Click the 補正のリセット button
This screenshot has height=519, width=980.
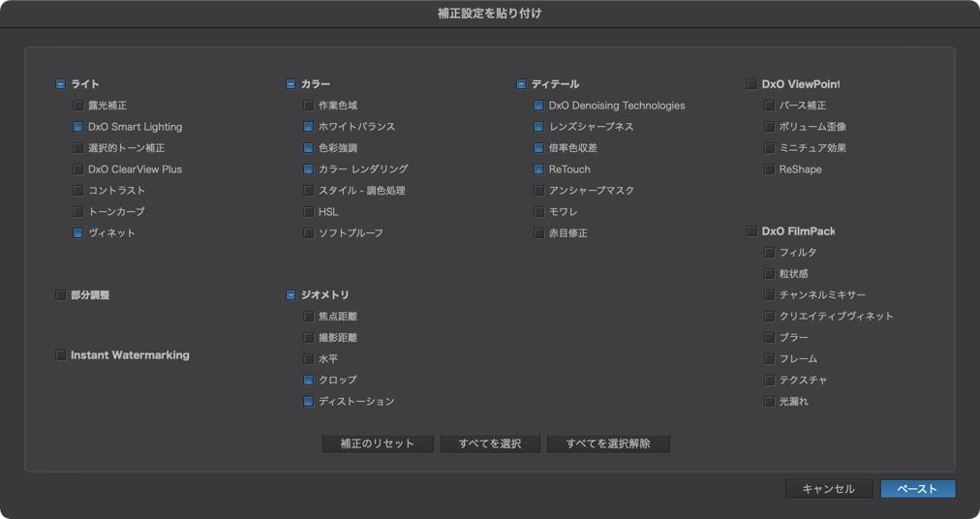click(x=378, y=444)
